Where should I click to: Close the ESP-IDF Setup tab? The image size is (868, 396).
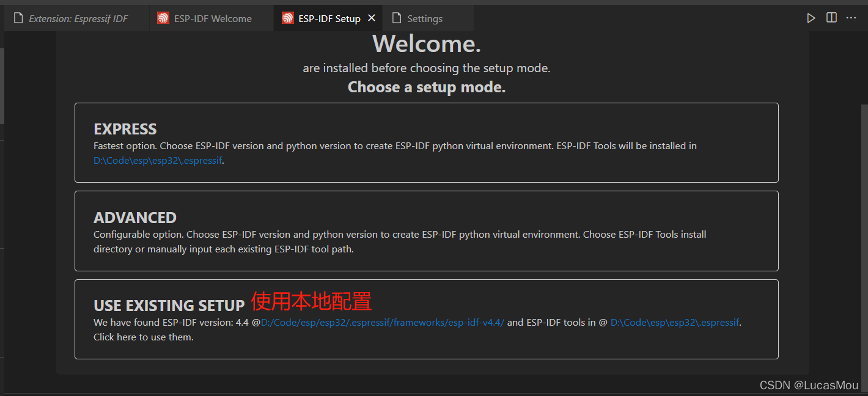pyautogui.click(x=372, y=18)
